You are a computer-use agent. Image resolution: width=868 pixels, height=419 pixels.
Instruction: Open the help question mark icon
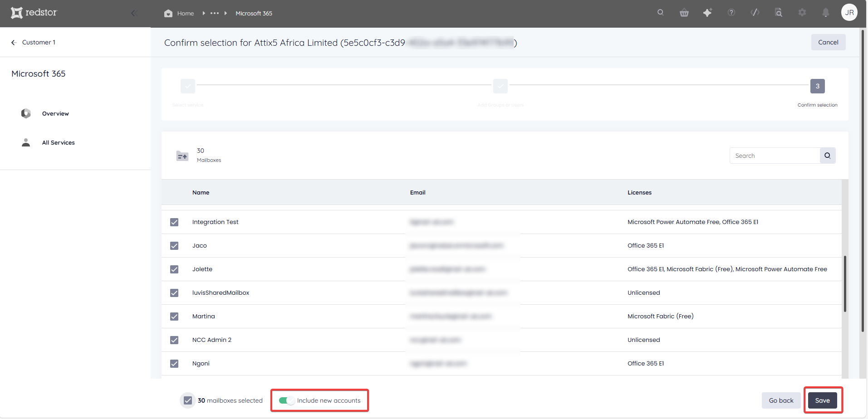(x=731, y=13)
